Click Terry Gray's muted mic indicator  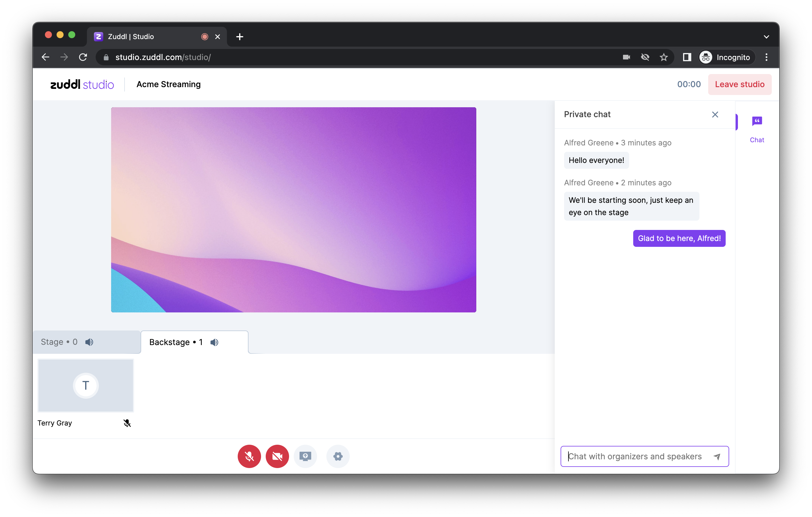127,423
